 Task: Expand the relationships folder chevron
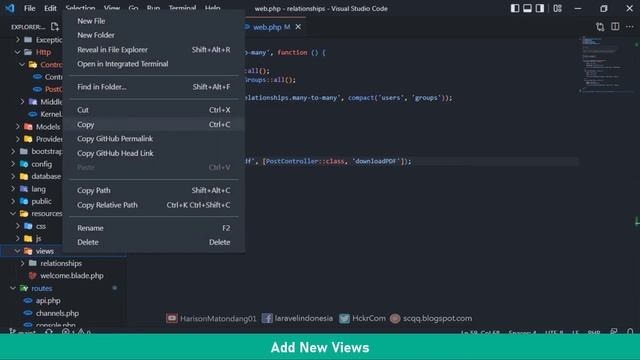(22, 263)
